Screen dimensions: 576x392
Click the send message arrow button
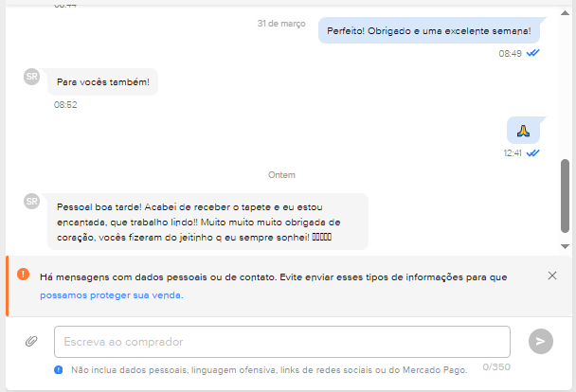pos(541,342)
